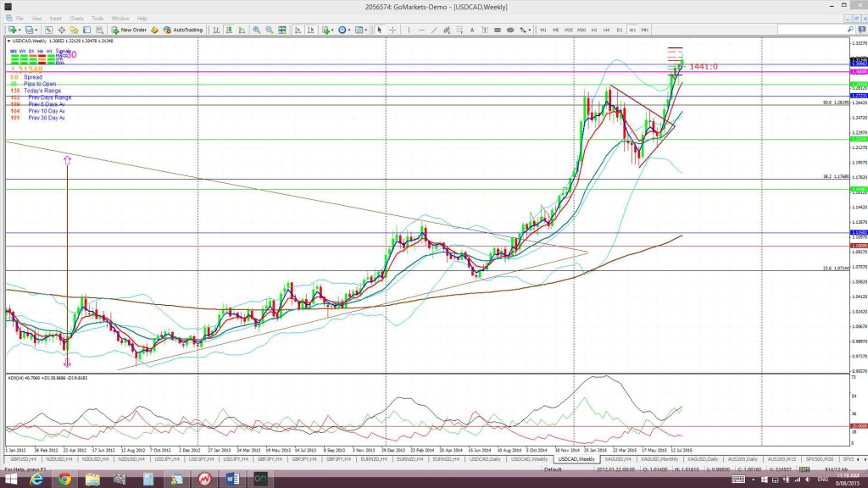Select the cursor pointer tool

tap(380, 30)
